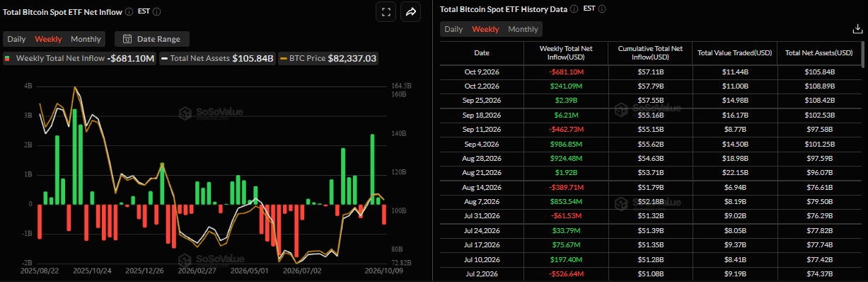The width and height of the screenshot is (868, 282).
Task: Open the Date Range picker
Action: (x=152, y=39)
